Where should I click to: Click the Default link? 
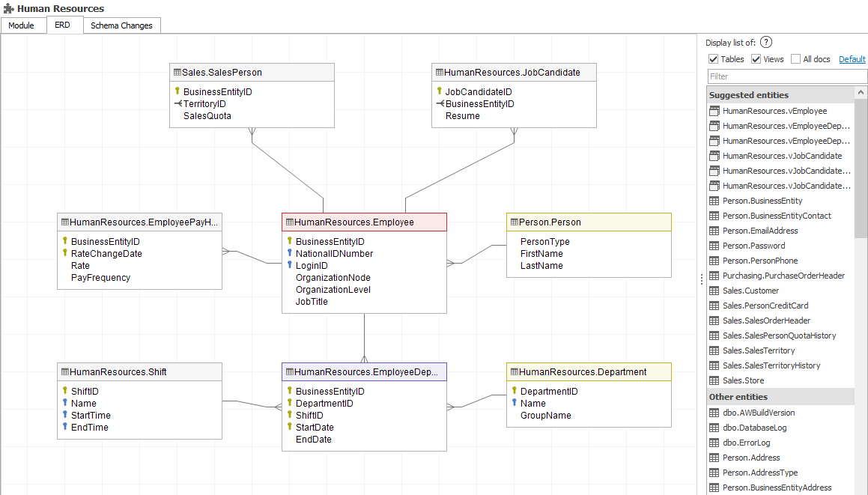pos(852,59)
